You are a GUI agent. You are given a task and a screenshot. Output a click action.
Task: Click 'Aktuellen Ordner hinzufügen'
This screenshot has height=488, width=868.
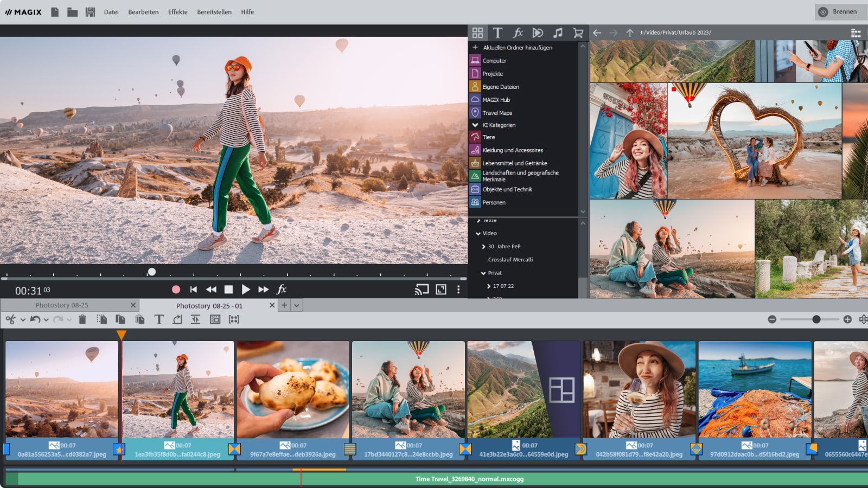(x=517, y=48)
